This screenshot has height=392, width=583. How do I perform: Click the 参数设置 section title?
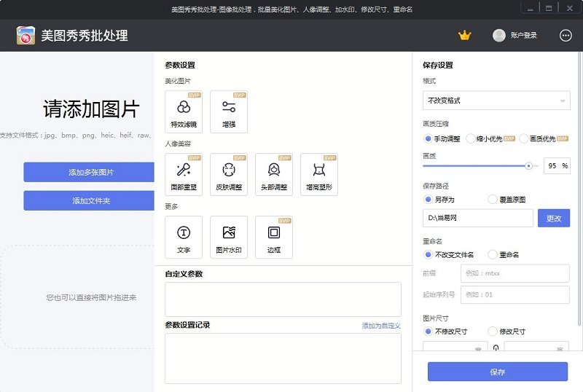click(180, 65)
